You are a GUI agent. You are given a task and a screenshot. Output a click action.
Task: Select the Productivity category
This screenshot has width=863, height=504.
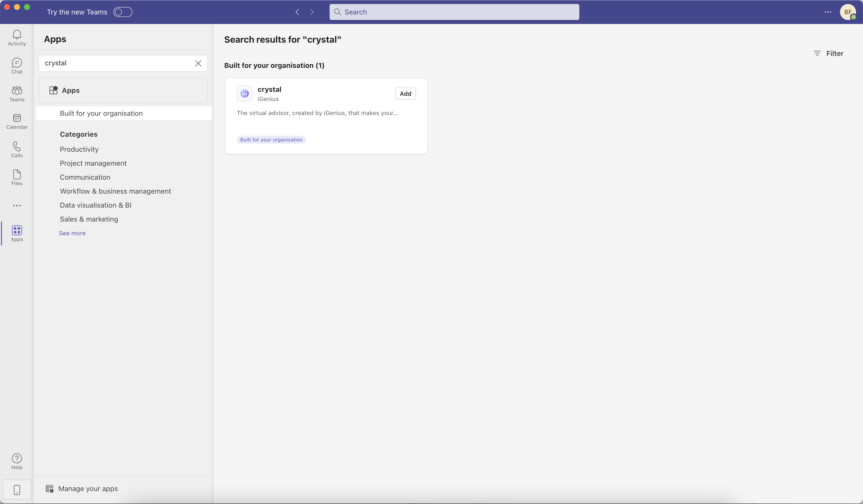(79, 149)
